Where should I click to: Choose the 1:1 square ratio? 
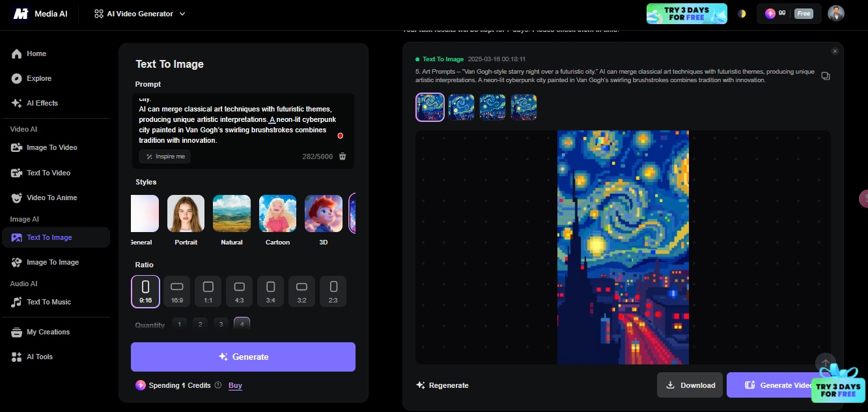point(208,291)
